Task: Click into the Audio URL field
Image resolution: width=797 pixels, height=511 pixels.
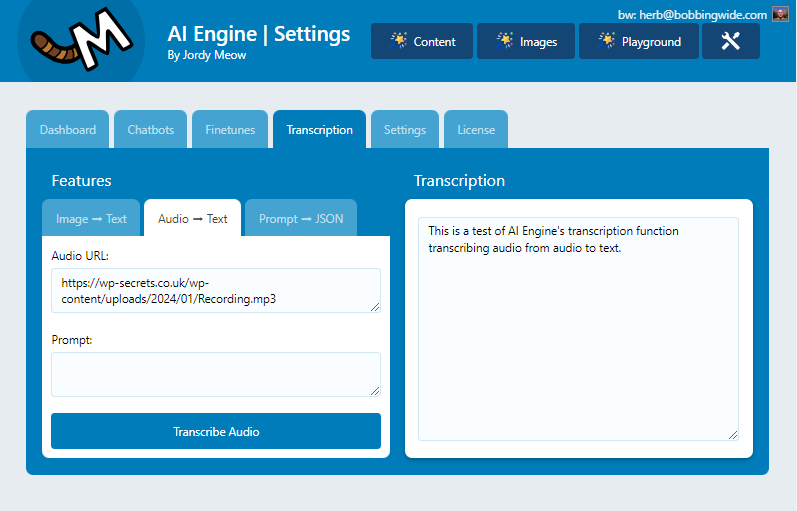Action: coord(216,290)
